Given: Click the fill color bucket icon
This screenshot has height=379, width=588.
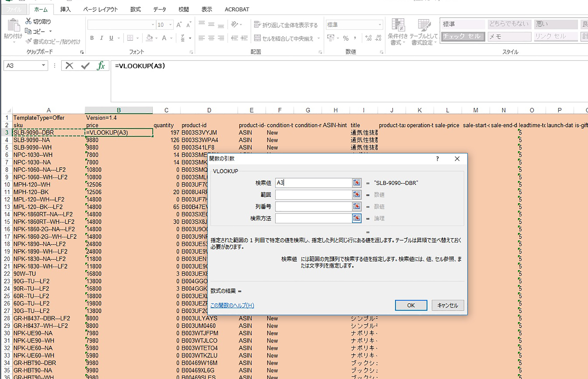Looking at the screenshot, I should [149, 38].
